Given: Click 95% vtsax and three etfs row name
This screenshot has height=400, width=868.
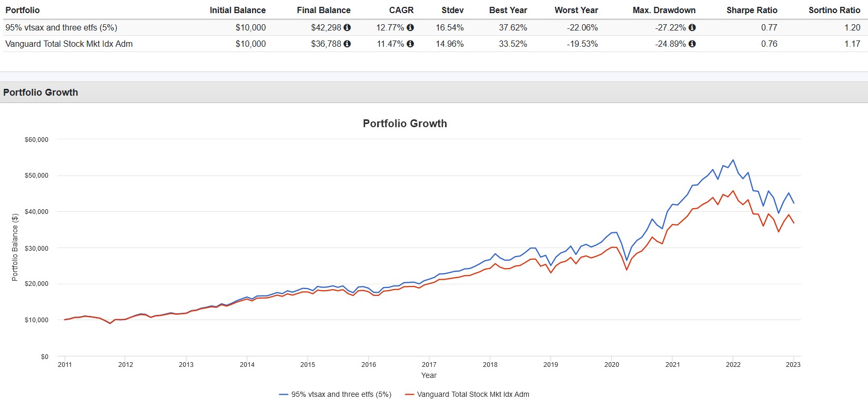Looking at the screenshot, I should (x=61, y=27).
